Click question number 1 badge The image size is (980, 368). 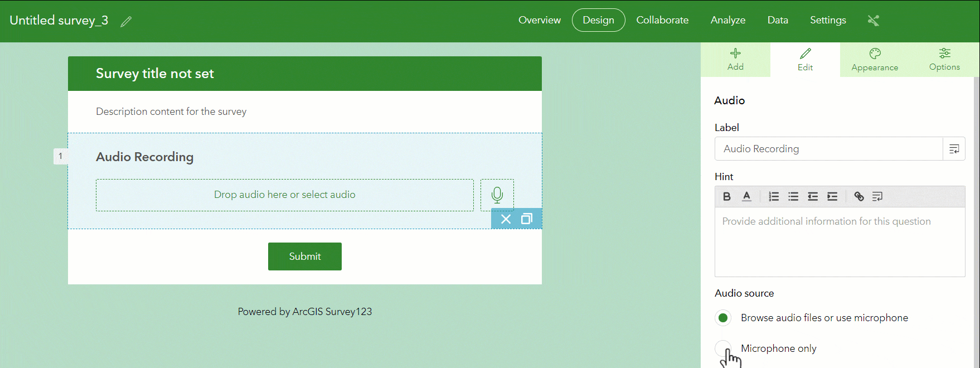point(60,156)
